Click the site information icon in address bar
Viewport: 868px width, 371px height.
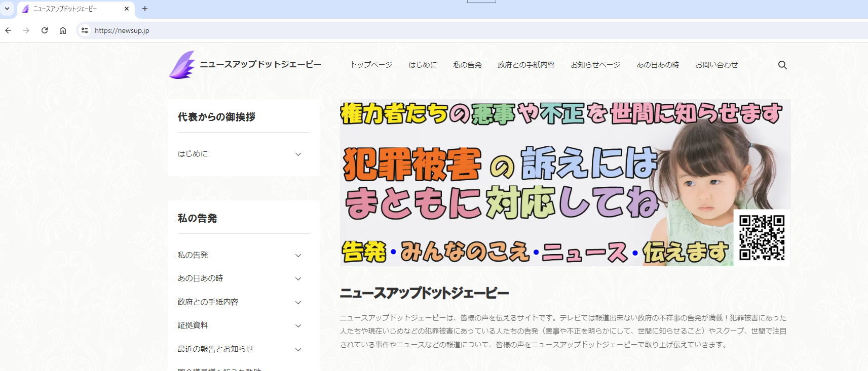pyautogui.click(x=85, y=30)
